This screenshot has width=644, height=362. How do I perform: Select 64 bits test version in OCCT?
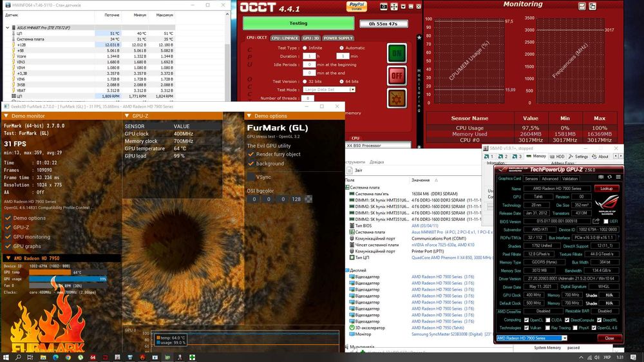(341, 81)
